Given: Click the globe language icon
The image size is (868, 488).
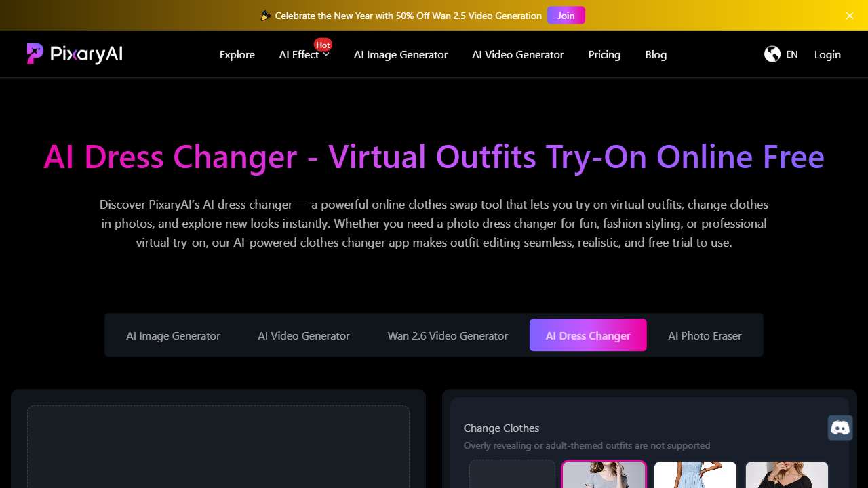Looking at the screenshot, I should point(772,54).
